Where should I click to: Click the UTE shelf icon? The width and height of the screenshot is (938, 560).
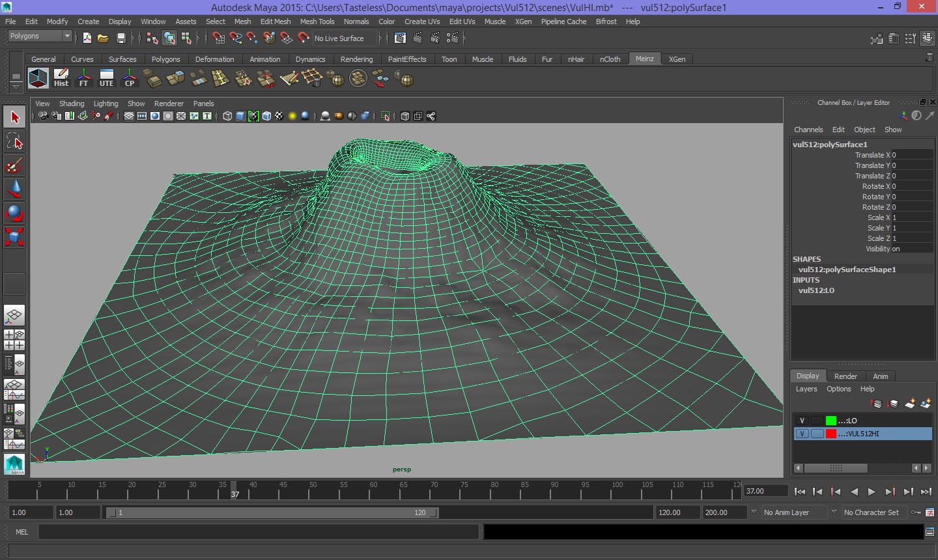point(106,78)
